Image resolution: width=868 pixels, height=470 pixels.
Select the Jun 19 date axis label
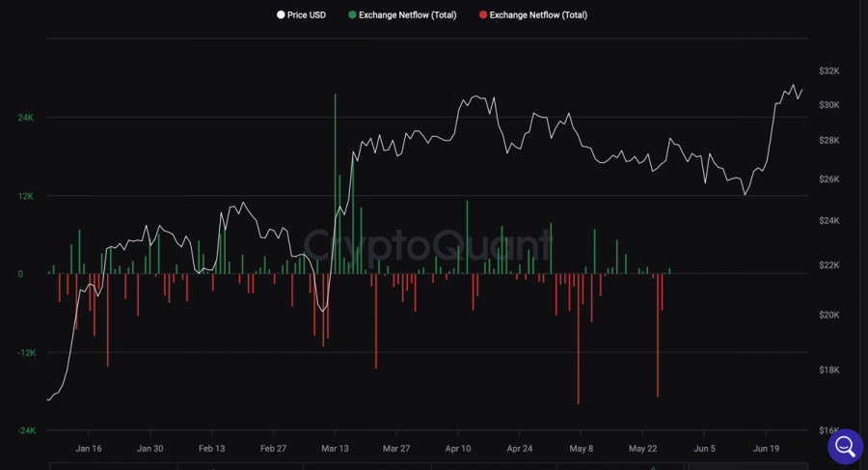766,449
